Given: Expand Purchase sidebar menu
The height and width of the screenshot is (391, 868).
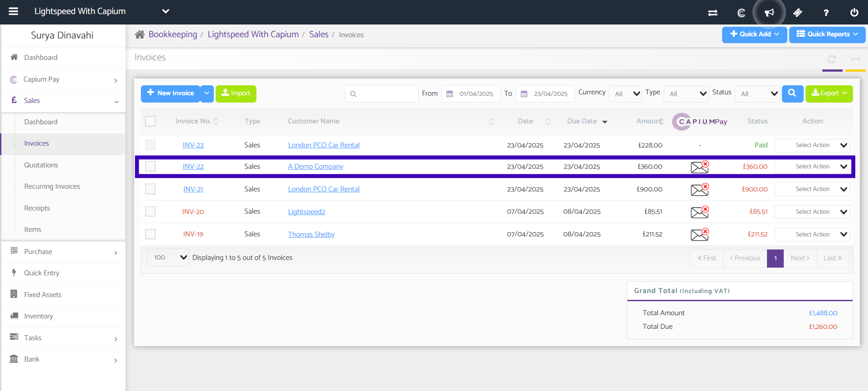Looking at the screenshot, I should coord(63,252).
